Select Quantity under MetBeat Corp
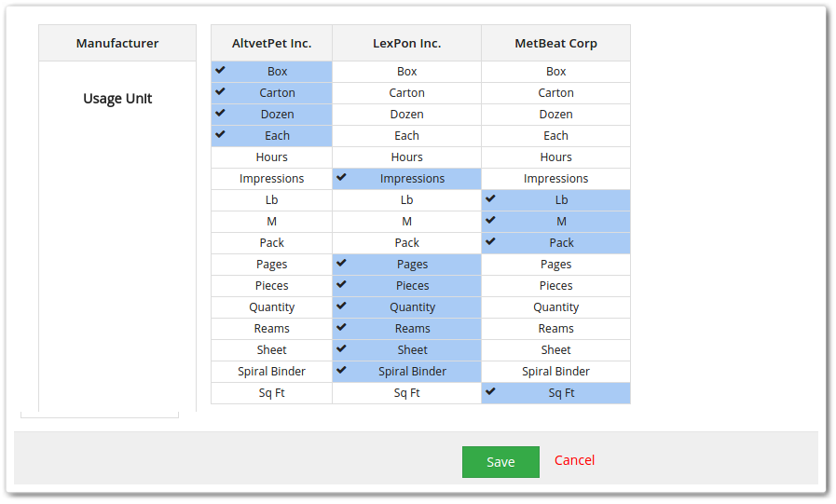 (555, 307)
